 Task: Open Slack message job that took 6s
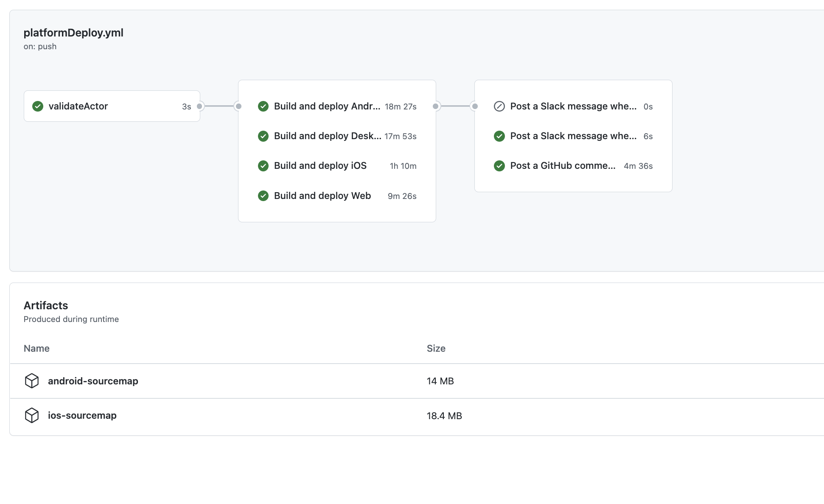(x=573, y=136)
